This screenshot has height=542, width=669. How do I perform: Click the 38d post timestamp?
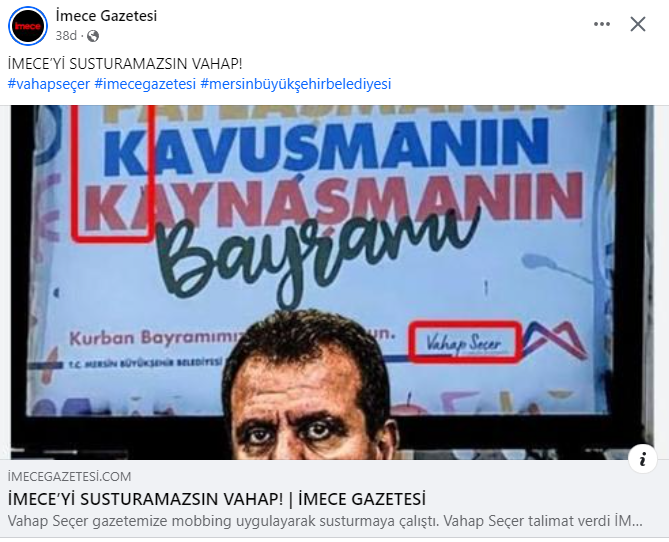66,36
